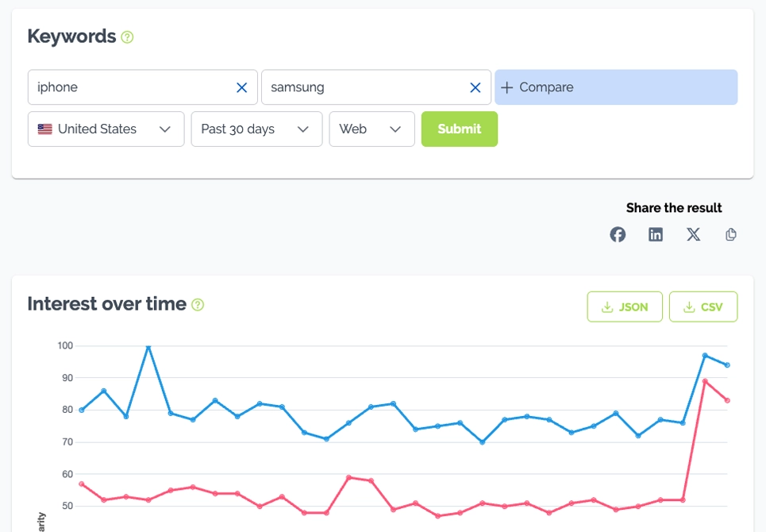Remove the samsung keyword using its X
The image size is (766, 532).
coord(475,87)
